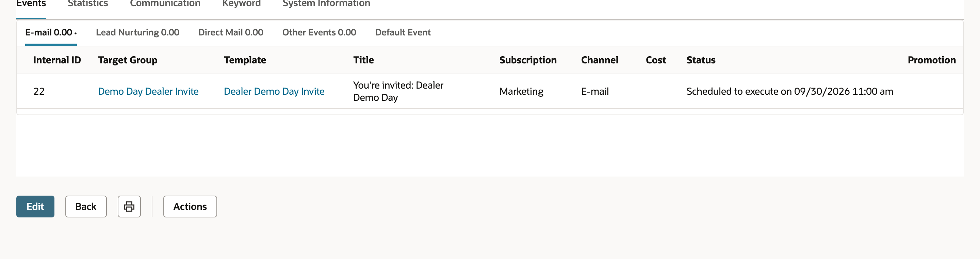Image resolution: width=980 pixels, height=259 pixels.
Task: Select the Keyword tab
Action: (x=242, y=4)
